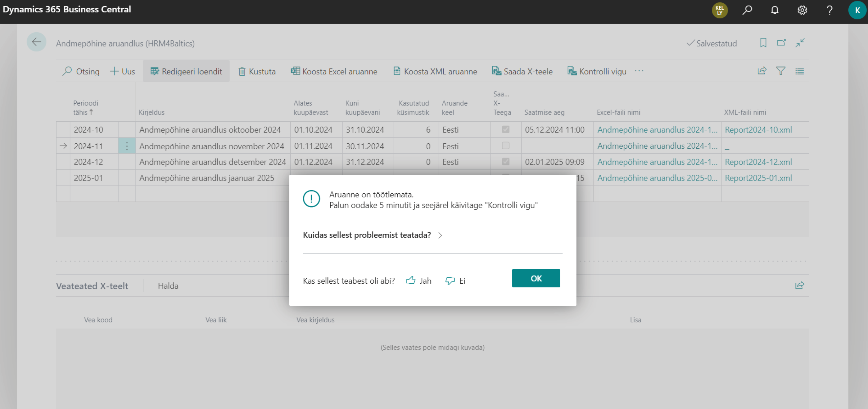Open Excel file link in 2024-11 row
Viewport: 868px width, 409px height.
pyautogui.click(x=657, y=146)
